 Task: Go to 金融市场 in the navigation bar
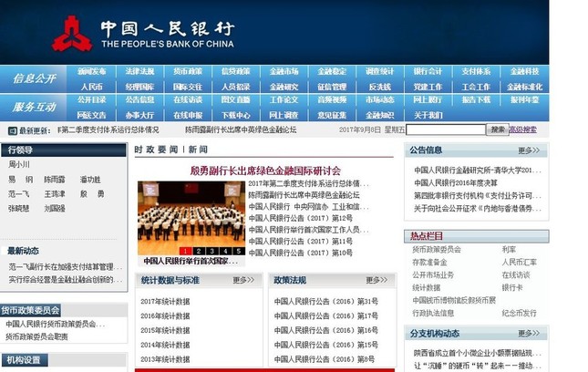coord(284,72)
